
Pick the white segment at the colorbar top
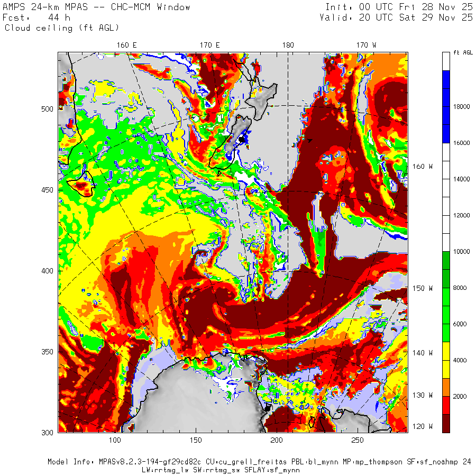(x=446, y=62)
